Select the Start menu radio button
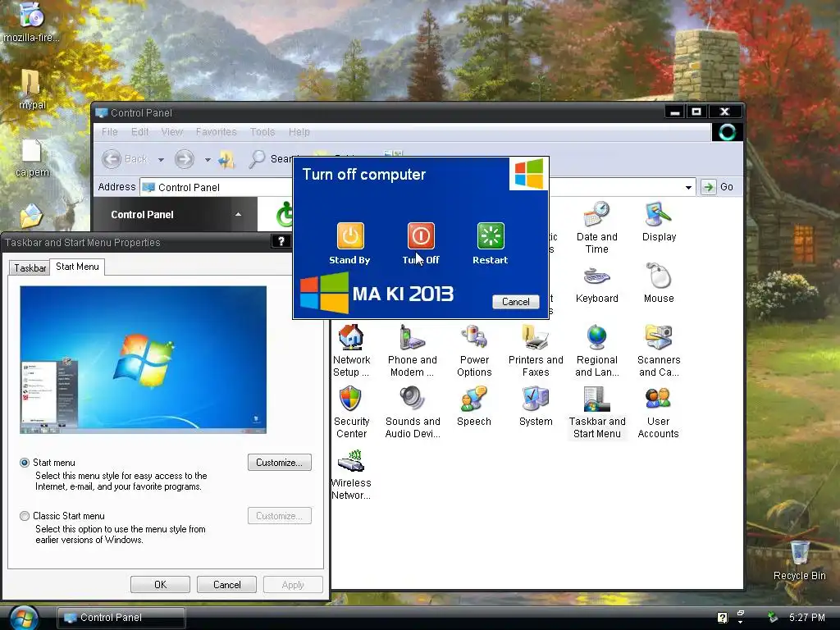This screenshot has width=840, height=630. [25, 463]
